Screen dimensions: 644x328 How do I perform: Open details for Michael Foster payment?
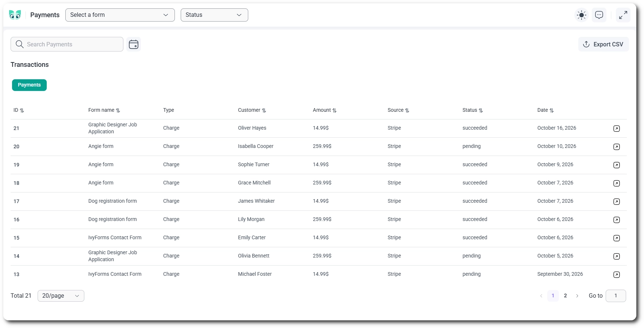tap(617, 275)
